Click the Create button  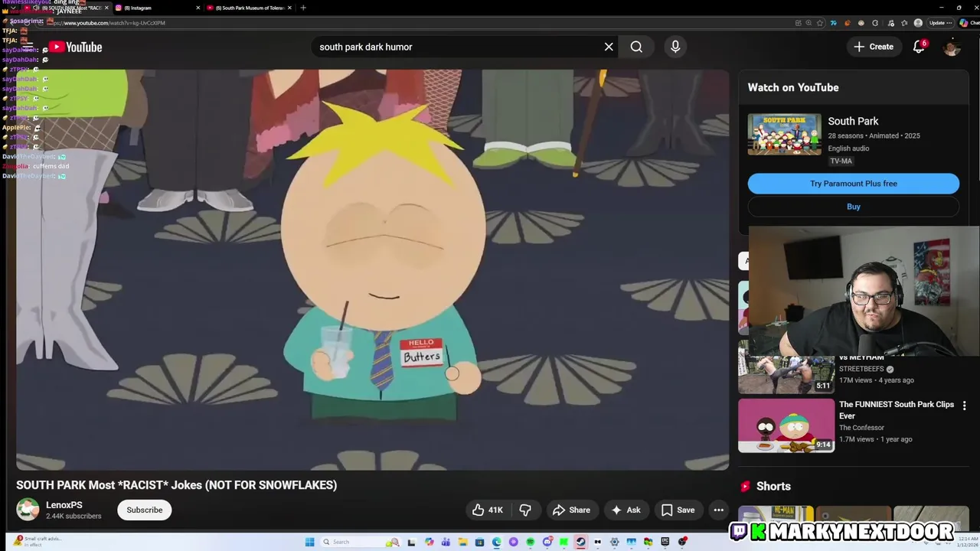[874, 47]
